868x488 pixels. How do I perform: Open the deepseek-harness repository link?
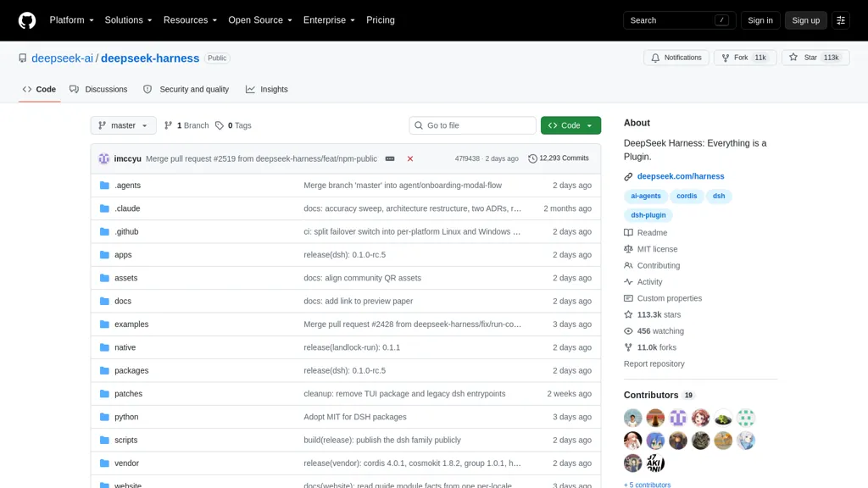pos(150,58)
